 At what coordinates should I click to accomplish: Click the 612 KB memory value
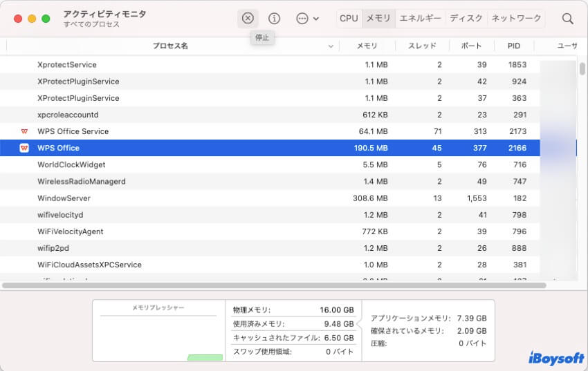coord(375,115)
